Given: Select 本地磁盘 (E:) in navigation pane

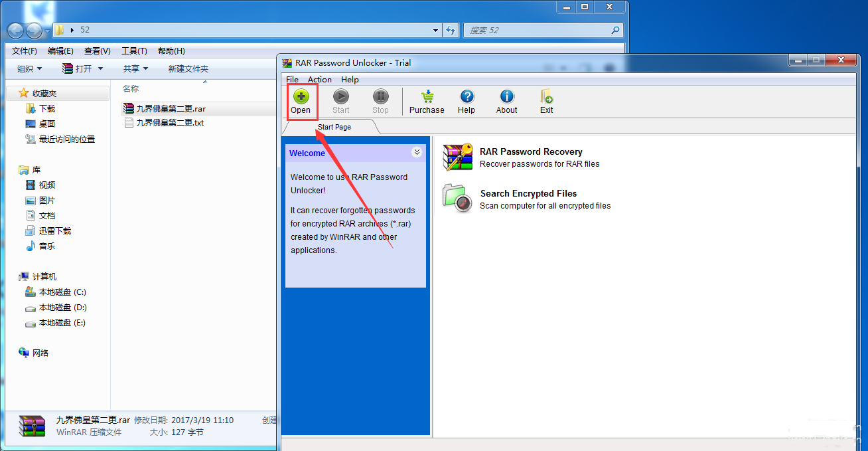Looking at the screenshot, I should click(56, 323).
